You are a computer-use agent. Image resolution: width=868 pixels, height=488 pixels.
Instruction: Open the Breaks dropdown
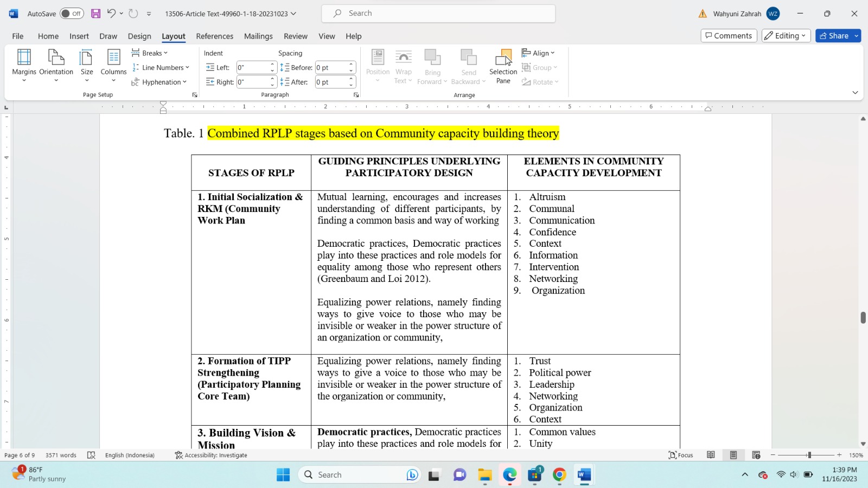pos(150,53)
